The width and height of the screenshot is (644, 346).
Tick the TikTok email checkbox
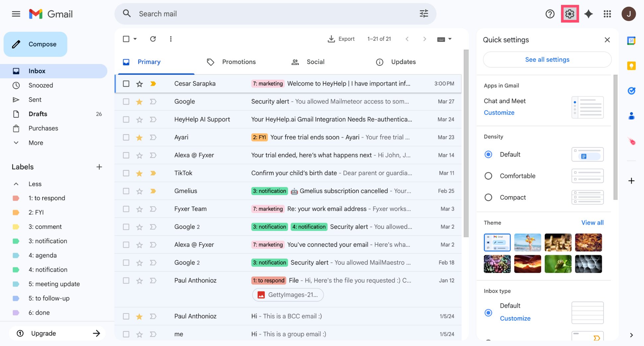point(126,173)
